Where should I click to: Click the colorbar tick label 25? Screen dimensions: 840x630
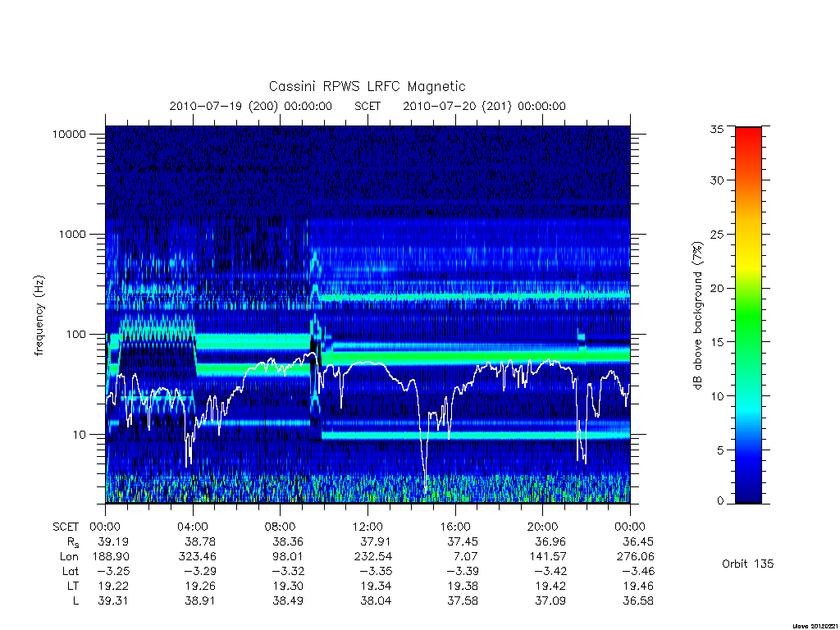coord(717,234)
